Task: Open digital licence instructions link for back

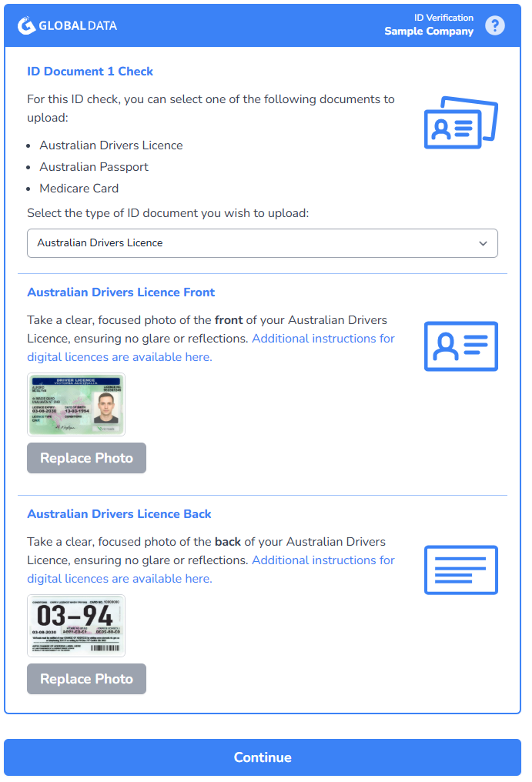Action: coord(211,570)
